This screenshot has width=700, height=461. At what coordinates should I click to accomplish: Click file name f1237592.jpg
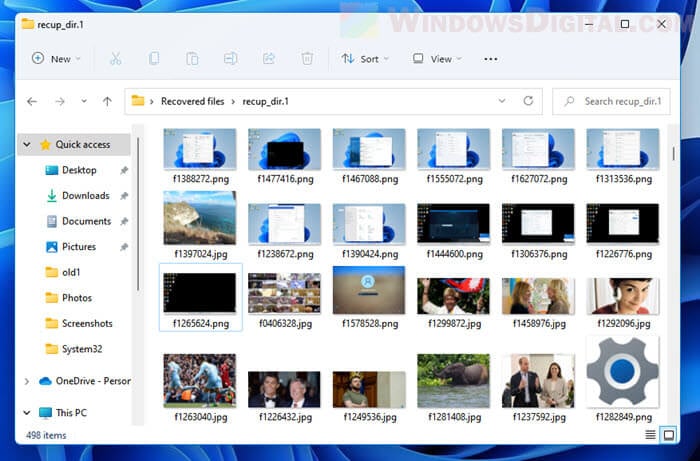tap(539, 417)
